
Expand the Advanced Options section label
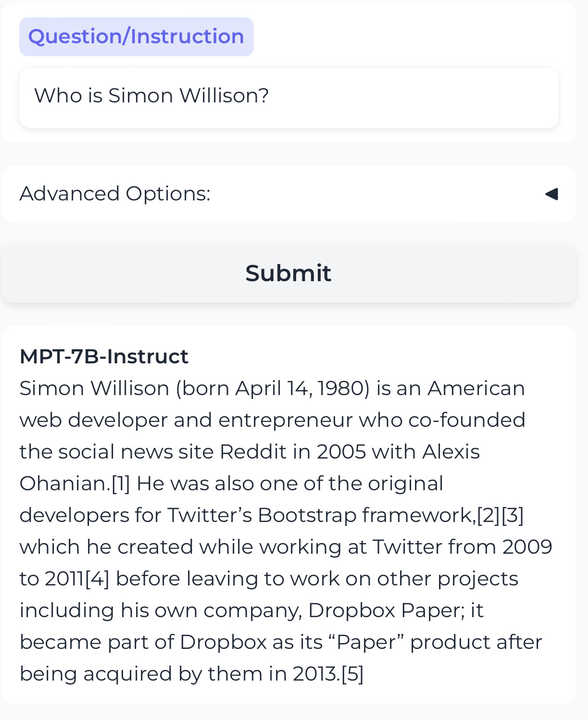[x=115, y=194]
